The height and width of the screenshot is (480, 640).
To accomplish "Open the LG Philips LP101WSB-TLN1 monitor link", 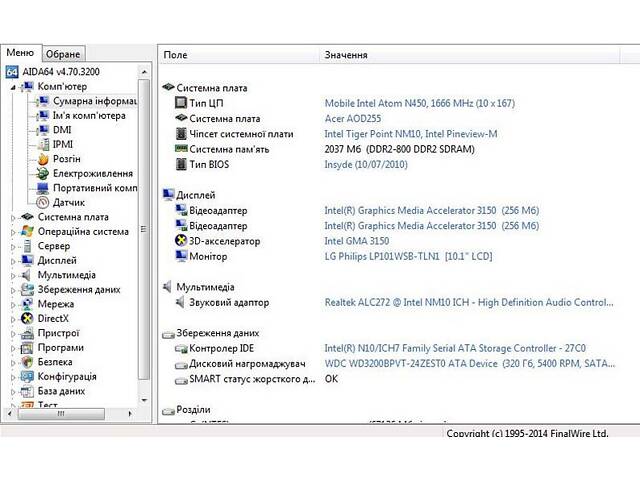I will point(408,256).
